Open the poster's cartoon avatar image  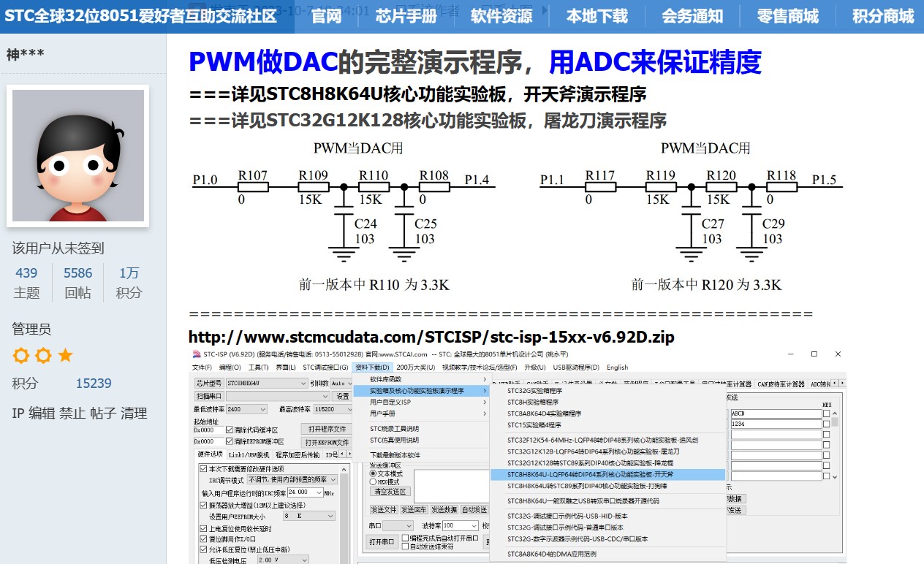pos(78,156)
